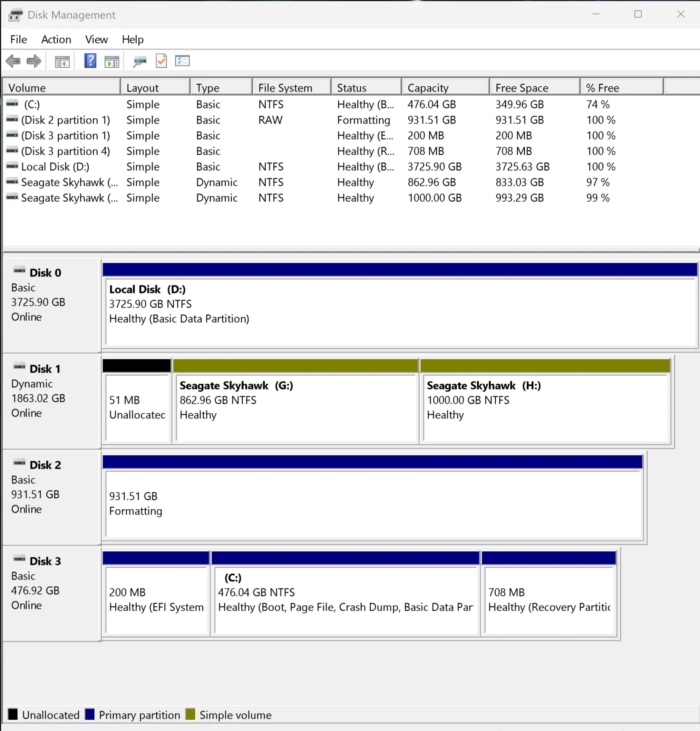Sort by the % Free column header
The height and width of the screenshot is (731, 700).
coord(622,88)
